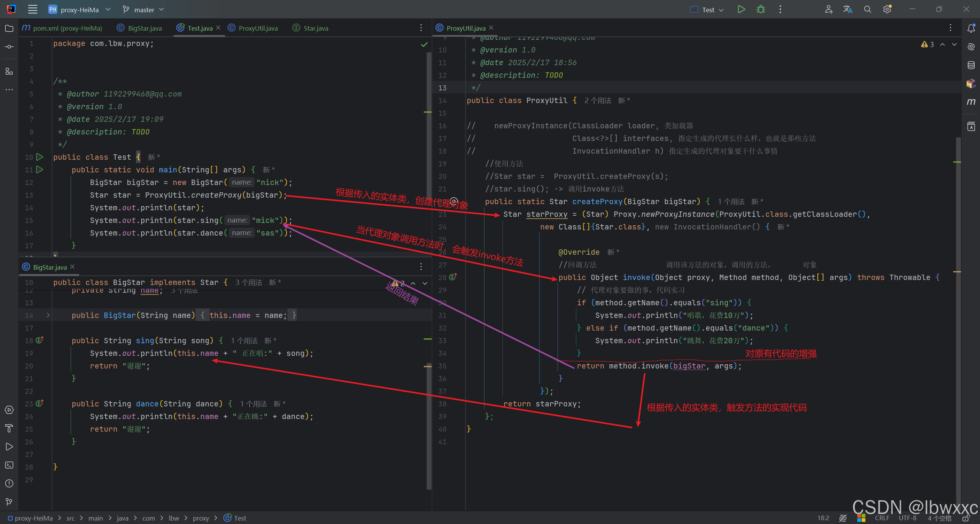Open the Notifications bell
The width and height of the screenshot is (980, 524).
point(971,28)
